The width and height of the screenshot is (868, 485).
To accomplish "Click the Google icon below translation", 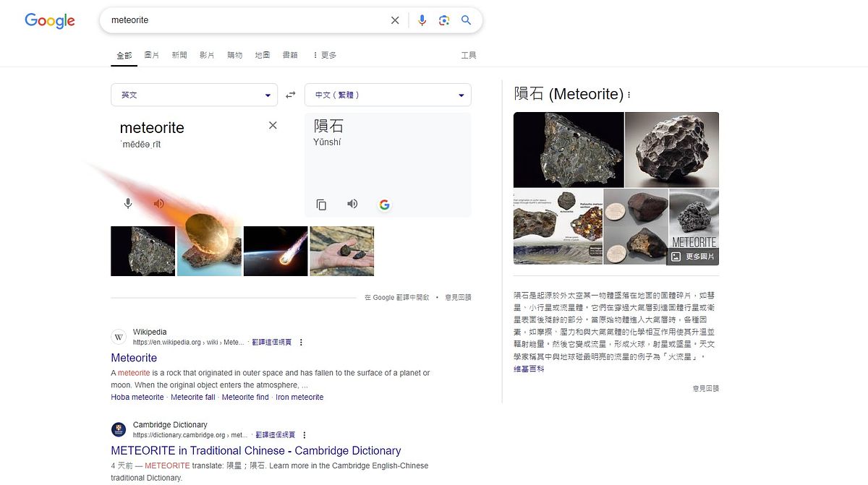I will coord(384,205).
